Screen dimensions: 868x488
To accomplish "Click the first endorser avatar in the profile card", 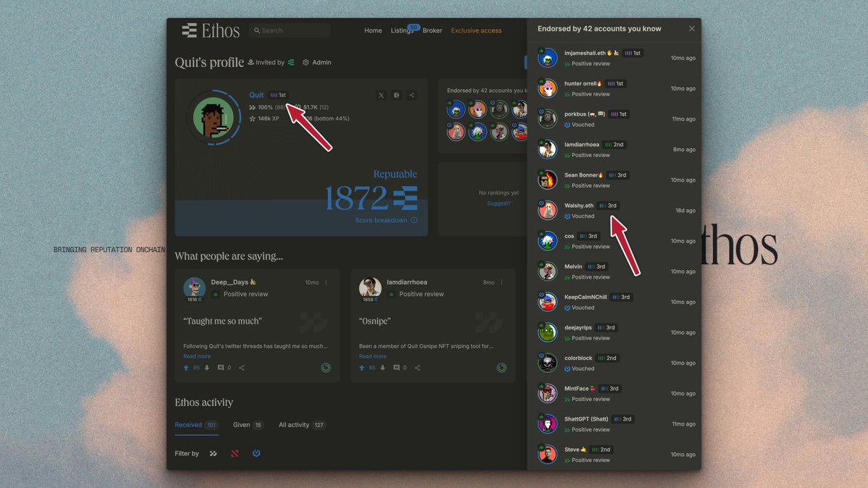I will point(455,109).
